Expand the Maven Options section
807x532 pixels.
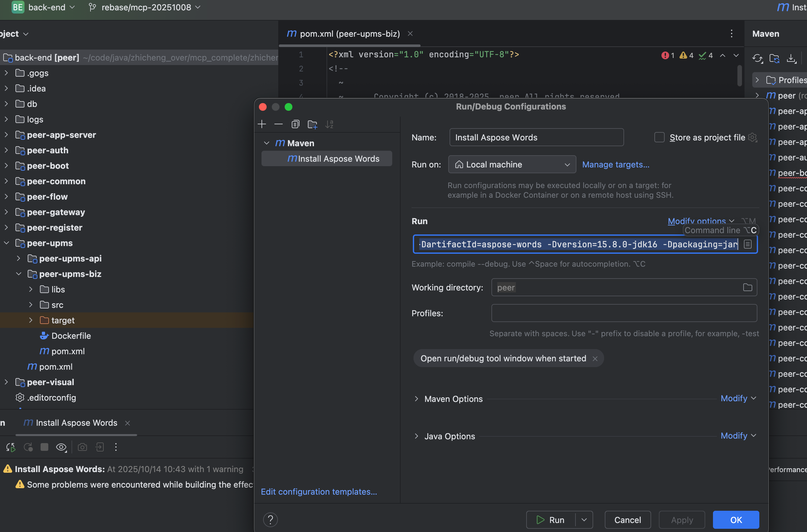(417, 399)
